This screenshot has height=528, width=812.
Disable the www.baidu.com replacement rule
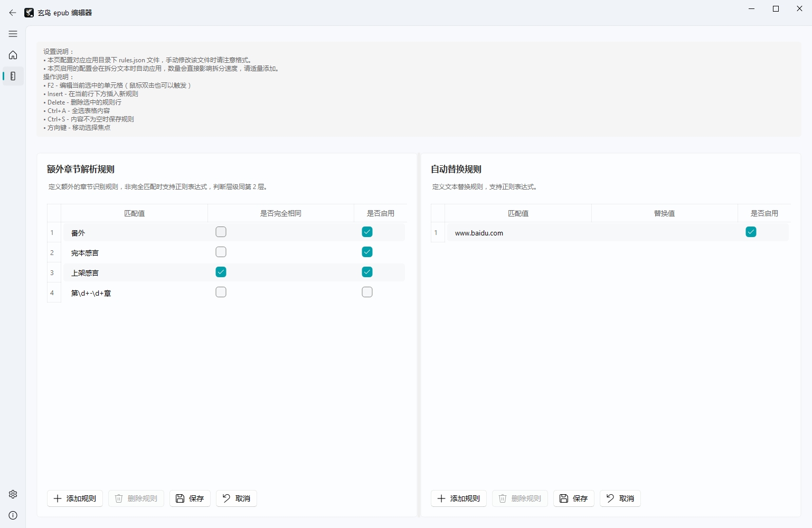tap(751, 232)
